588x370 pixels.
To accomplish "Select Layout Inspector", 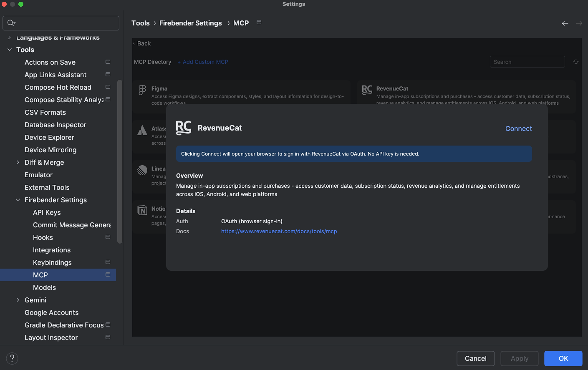I will tap(51, 337).
